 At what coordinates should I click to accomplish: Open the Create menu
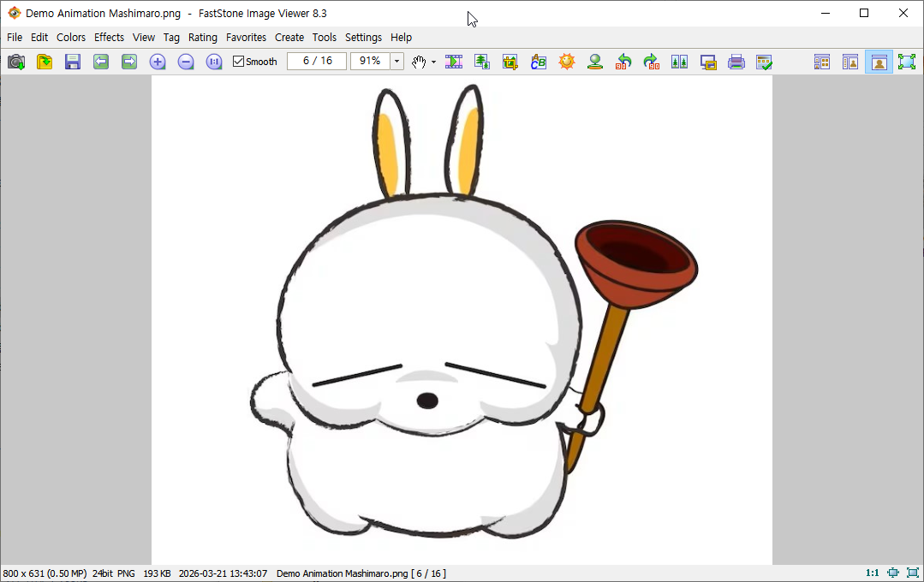[x=289, y=37]
